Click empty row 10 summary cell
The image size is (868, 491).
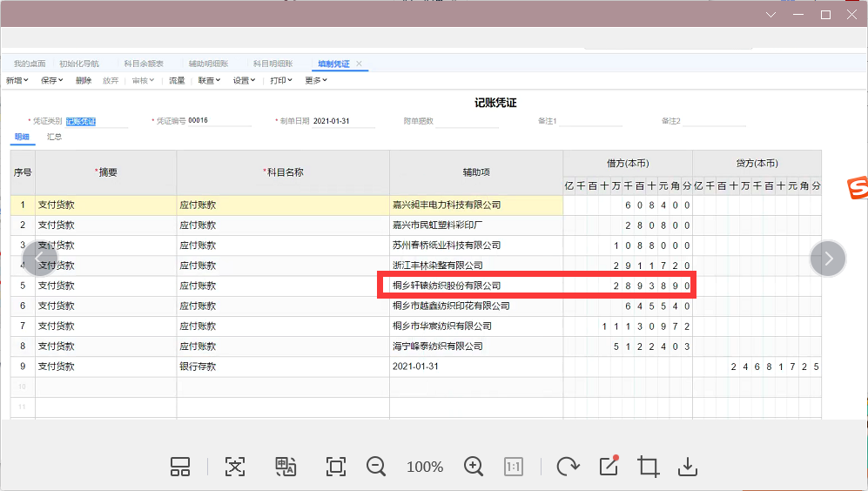[x=105, y=387]
